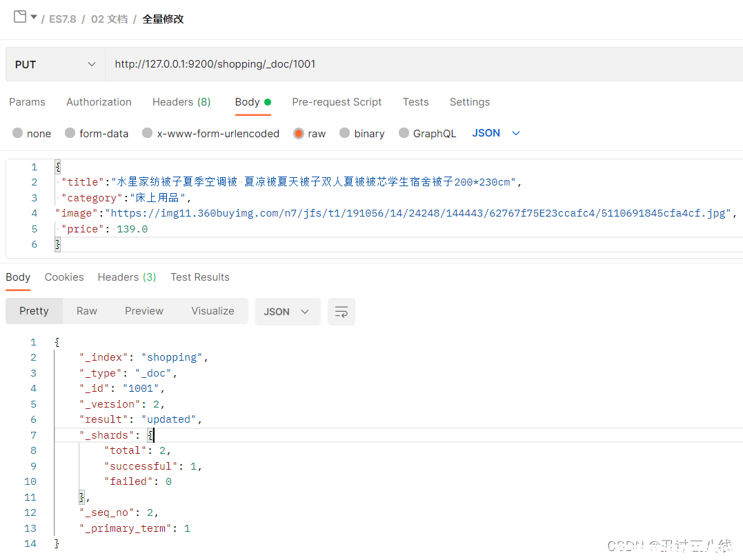Select the response Body tab
Screen dimensions: 743x560
click(18, 277)
